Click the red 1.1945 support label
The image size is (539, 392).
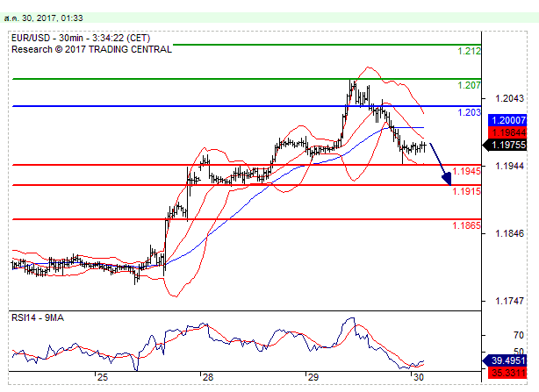pos(466,171)
